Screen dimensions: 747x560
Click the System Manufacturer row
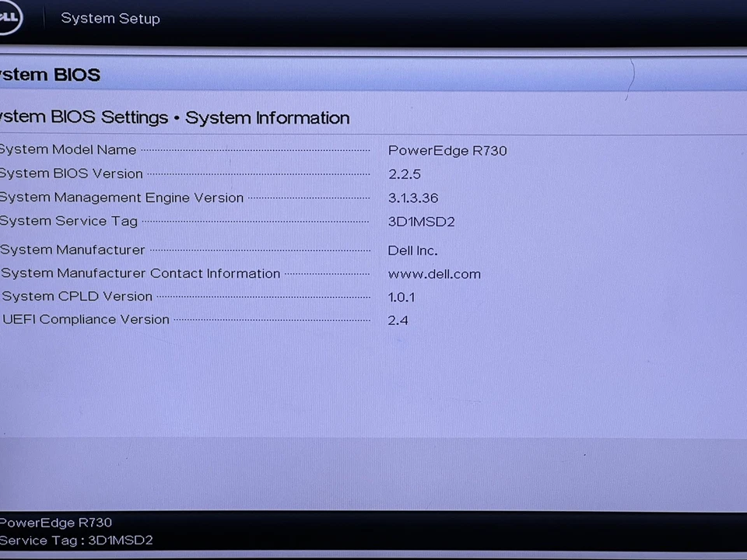pos(72,250)
